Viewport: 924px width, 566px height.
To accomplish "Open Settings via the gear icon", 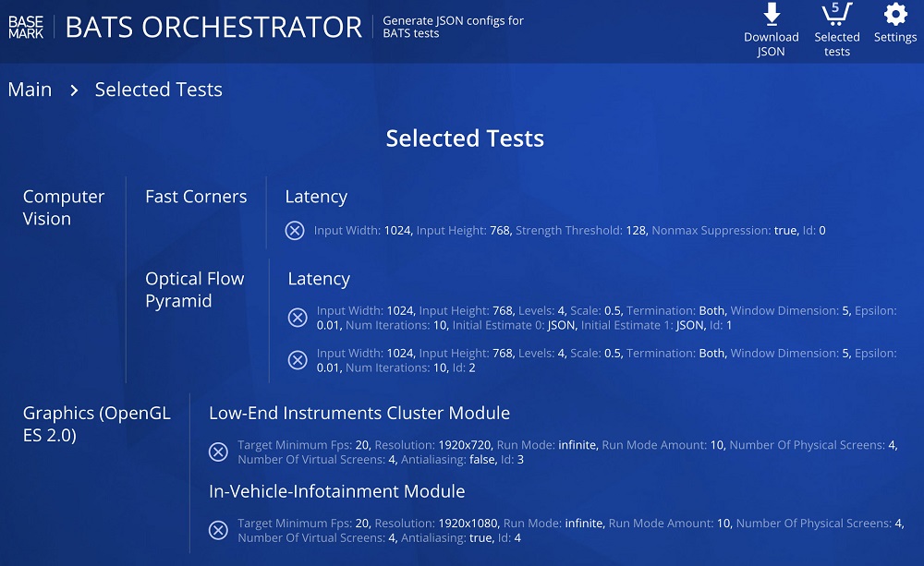I will tap(895, 14).
